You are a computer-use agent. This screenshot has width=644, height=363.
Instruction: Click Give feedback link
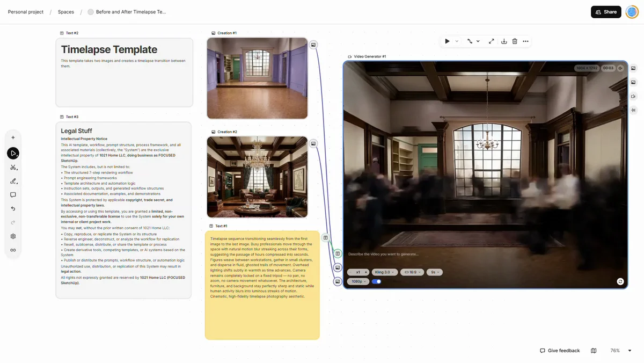point(560,351)
